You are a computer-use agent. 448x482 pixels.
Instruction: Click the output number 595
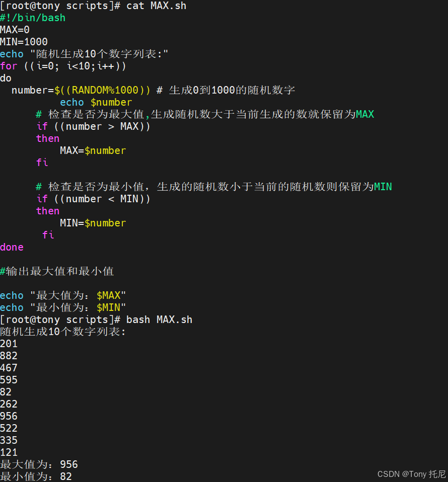tap(9, 380)
